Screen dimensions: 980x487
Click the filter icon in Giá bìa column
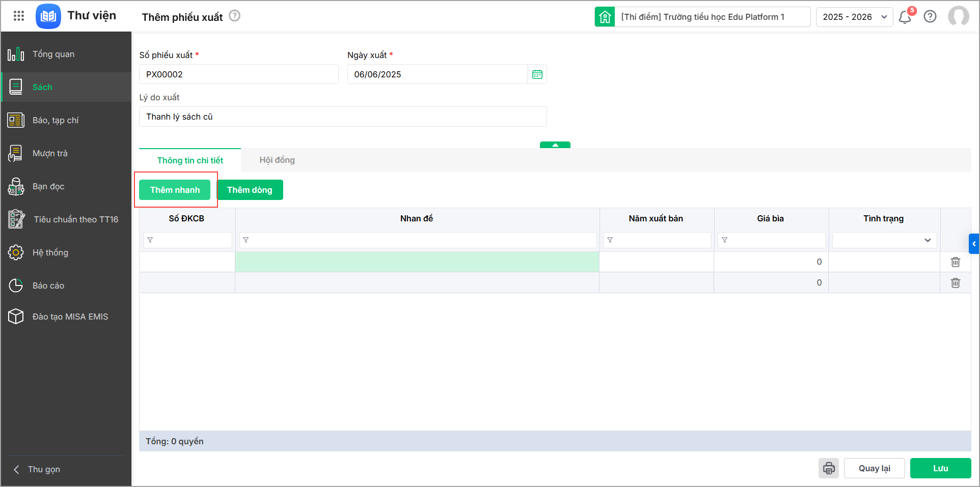[x=725, y=240]
